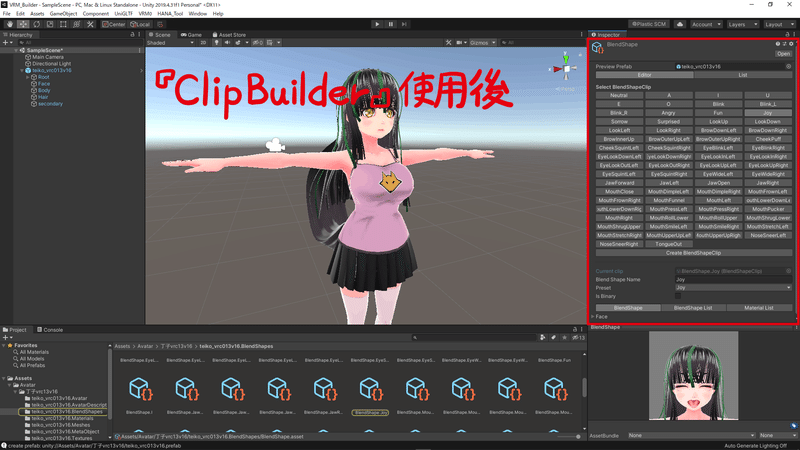The image size is (800, 450).
Task: Open the Preset Joy dropdown
Action: coord(734,288)
